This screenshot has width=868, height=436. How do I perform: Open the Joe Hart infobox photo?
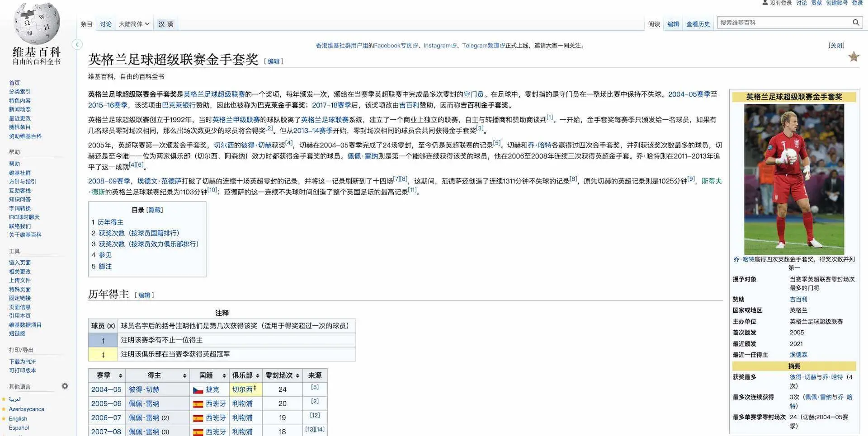coord(794,179)
